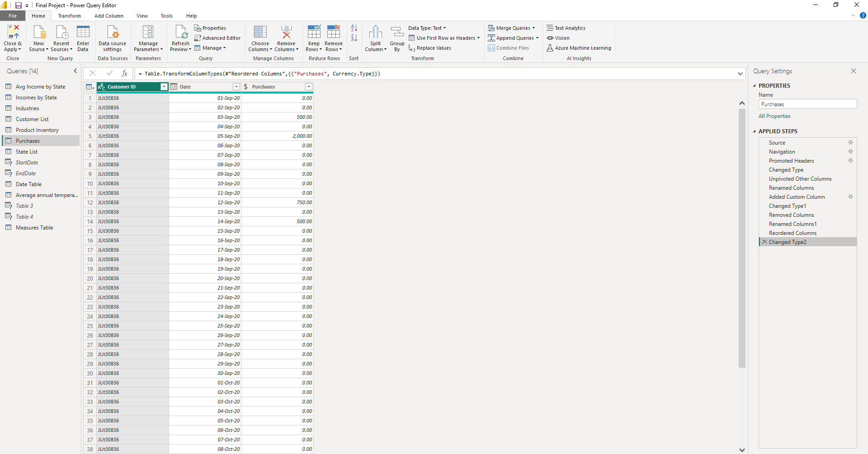Click the Refresh Preview icon
The height and width of the screenshot is (454, 868).
pyautogui.click(x=181, y=32)
